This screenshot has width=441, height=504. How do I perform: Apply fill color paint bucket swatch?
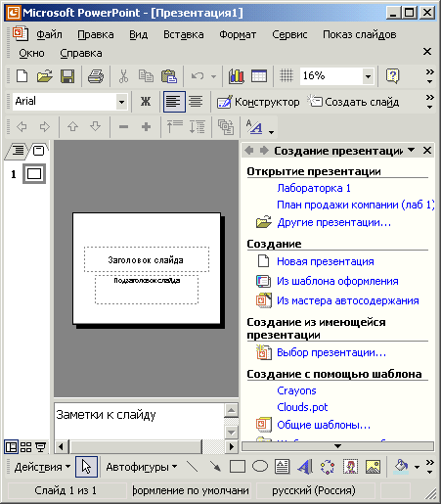tap(401, 467)
